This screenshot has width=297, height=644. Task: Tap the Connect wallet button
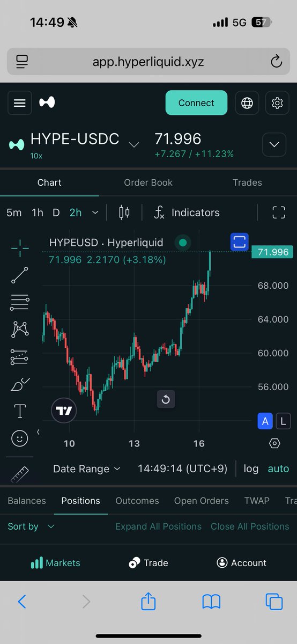pyautogui.click(x=196, y=103)
